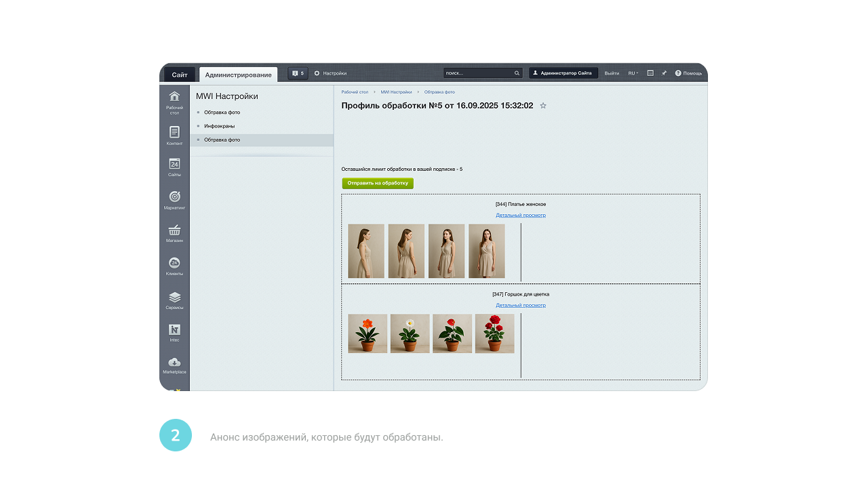The image size is (868, 488).
Task: Add page to favorites with star
Action: pyautogui.click(x=543, y=106)
